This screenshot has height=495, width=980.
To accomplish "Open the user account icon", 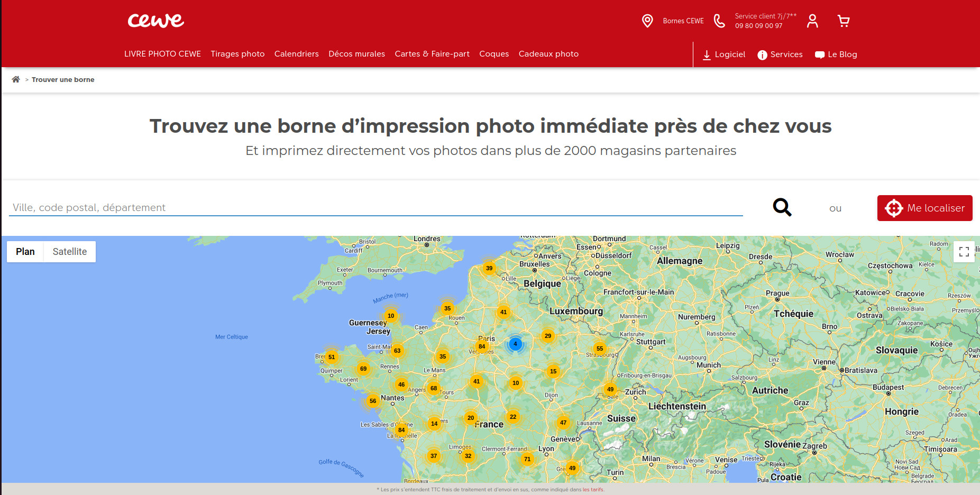I will (x=812, y=21).
